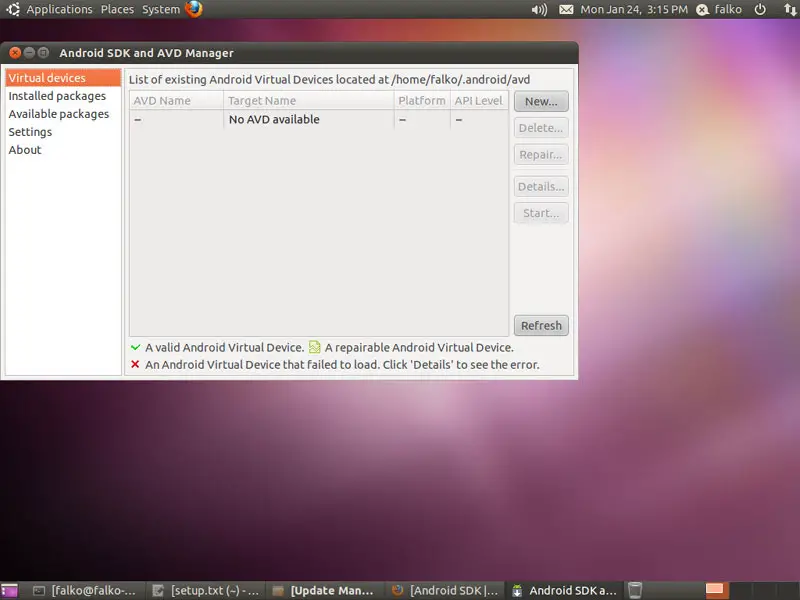Image resolution: width=800 pixels, height=600 pixels.
Task: Open the trash icon in bottom panel
Action: coord(635,590)
